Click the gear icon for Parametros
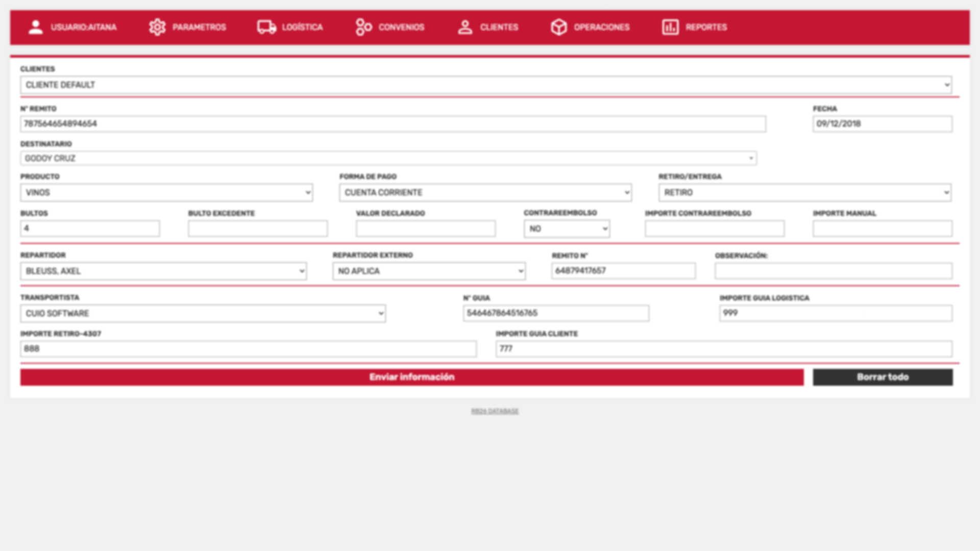Viewport: 980px width, 551px height. coord(157,27)
